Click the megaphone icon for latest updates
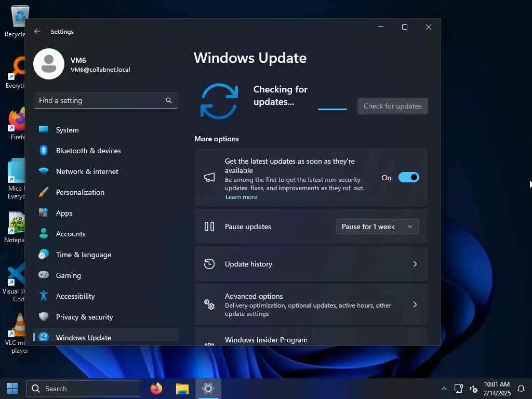Image resolution: width=532 pixels, height=399 pixels. (209, 177)
